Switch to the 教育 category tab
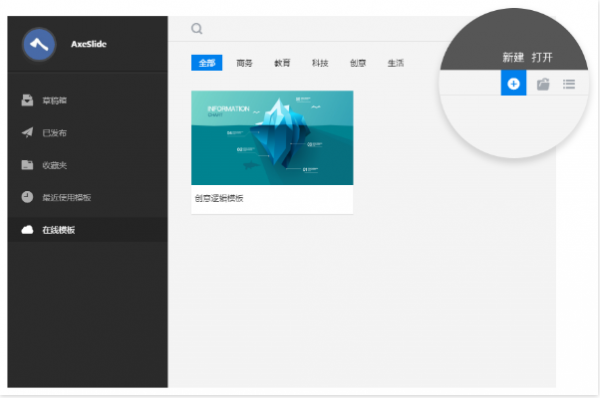This screenshot has height=398, width=600. [x=282, y=63]
